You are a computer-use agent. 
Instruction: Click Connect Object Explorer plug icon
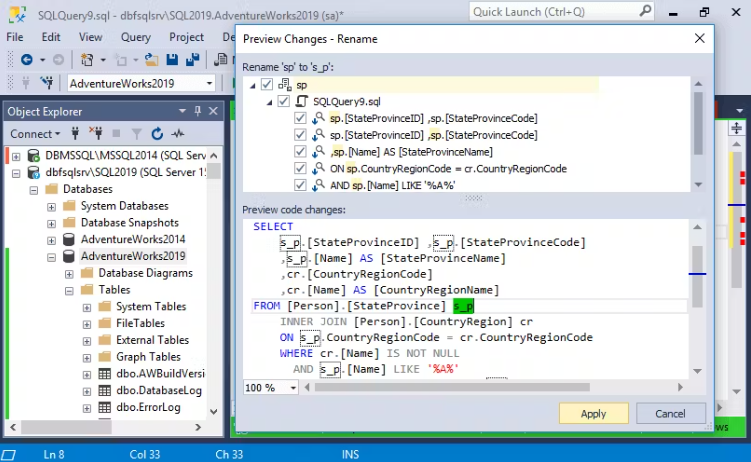point(75,133)
